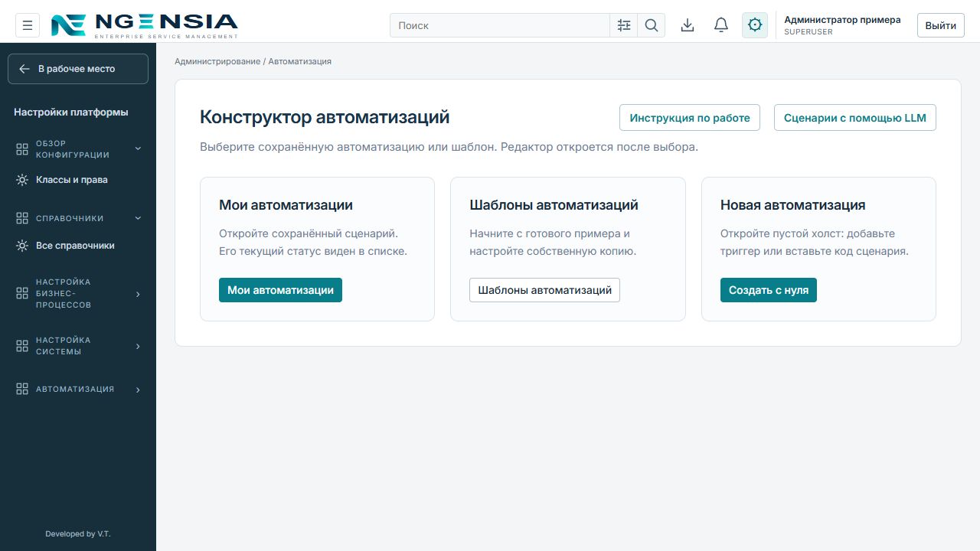980x551 pixels.
Task: Select Автоматизация sidebar section
Action: click(x=78, y=389)
